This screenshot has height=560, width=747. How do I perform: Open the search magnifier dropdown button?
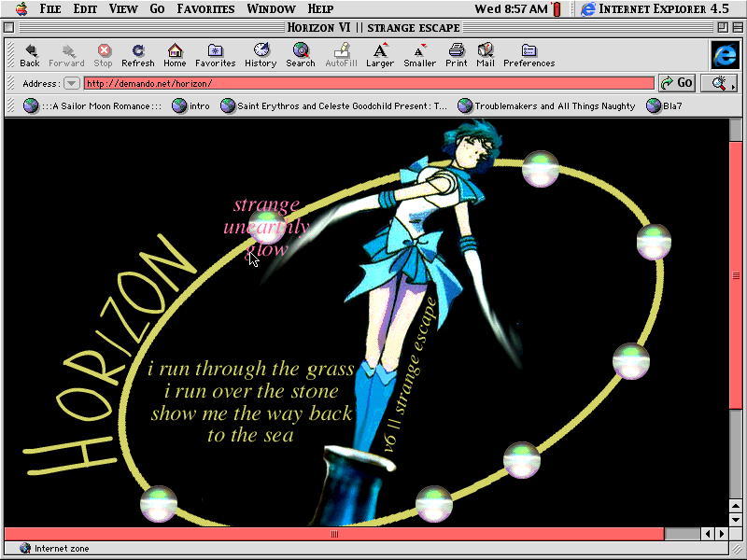[x=719, y=83]
